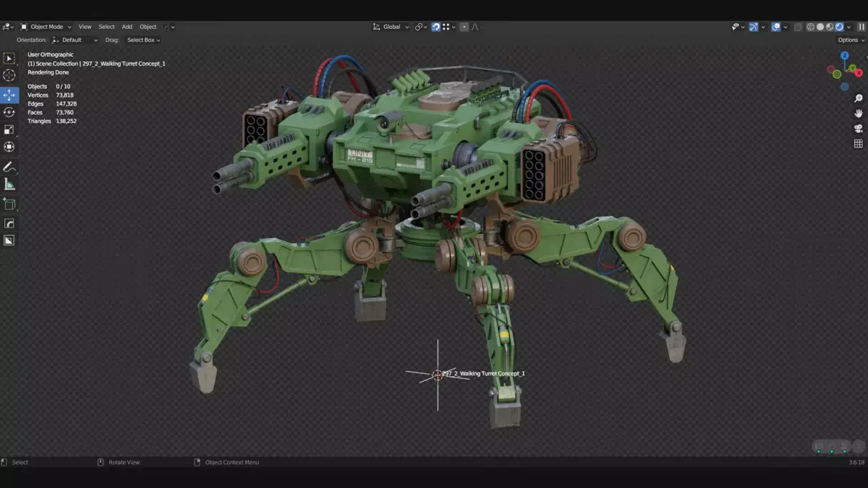Open object types visibility dropdown
The height and width of the screenshot is (488, 868).
coord(736,27)
